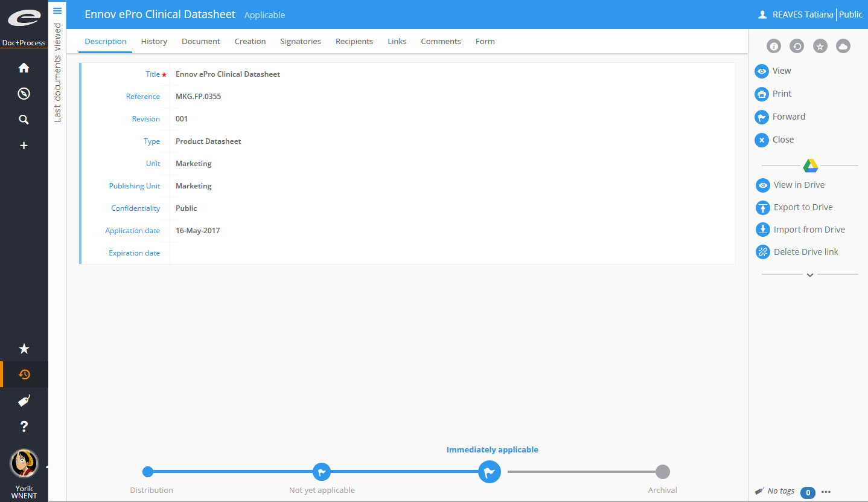This screenshot has width=868, height=502.
Task: Toggle the hamburger menu for last documents
Action: click(x=57, y=10)
